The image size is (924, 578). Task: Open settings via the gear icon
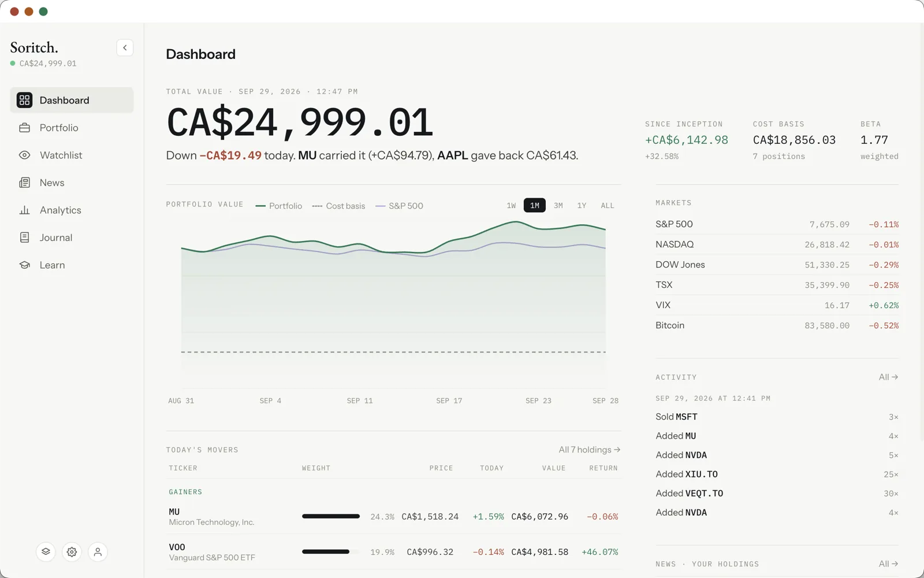72,552
